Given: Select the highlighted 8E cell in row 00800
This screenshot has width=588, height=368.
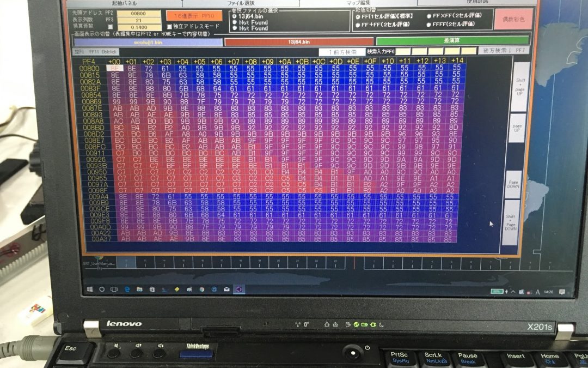Looking at the screenshot, I should (115, 68).
